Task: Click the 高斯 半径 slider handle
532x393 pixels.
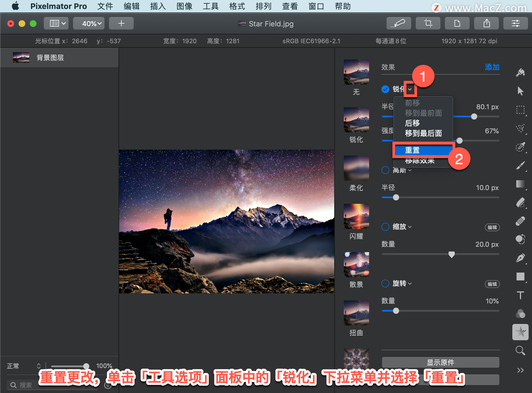Action: (x=396, y=197)
